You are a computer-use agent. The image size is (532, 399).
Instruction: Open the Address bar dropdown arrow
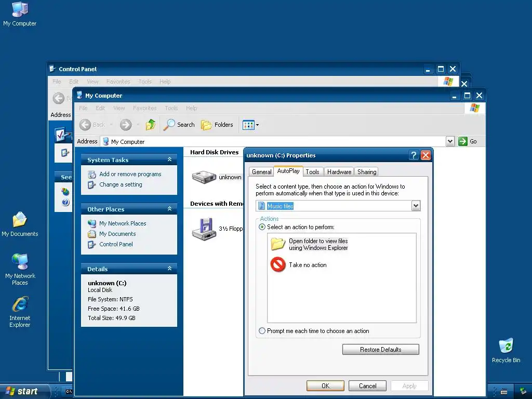[x=450, y=141]
